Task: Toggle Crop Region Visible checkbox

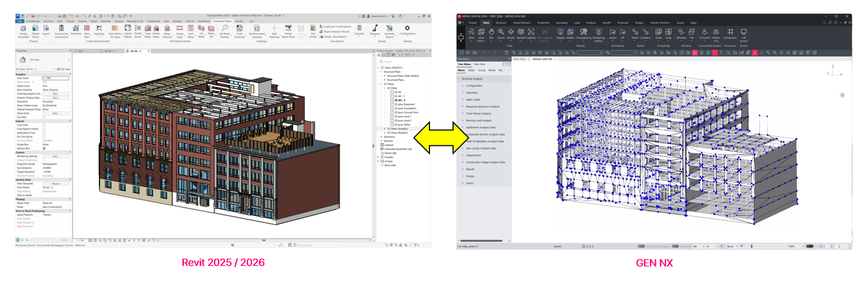Action: pyautogui.click(x=44, y=129)
